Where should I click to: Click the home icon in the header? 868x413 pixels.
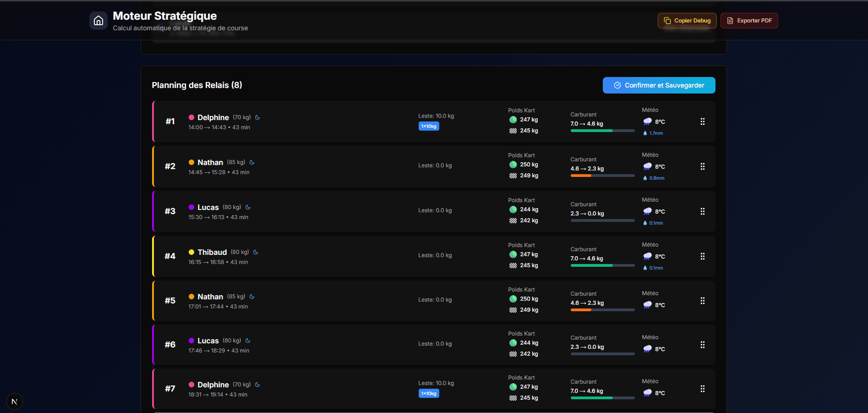point(98,20)
